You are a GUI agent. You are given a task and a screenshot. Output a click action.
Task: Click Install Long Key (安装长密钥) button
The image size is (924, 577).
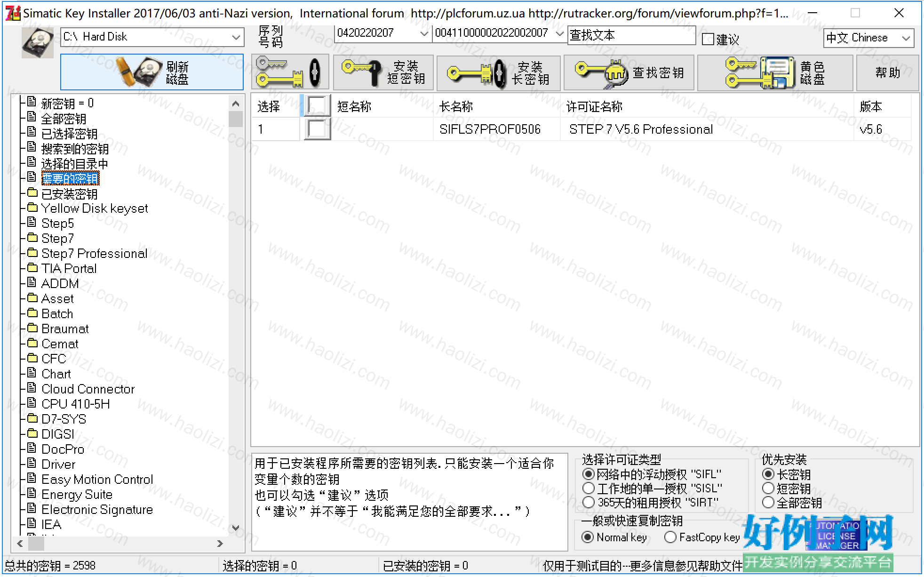[498, 72]
